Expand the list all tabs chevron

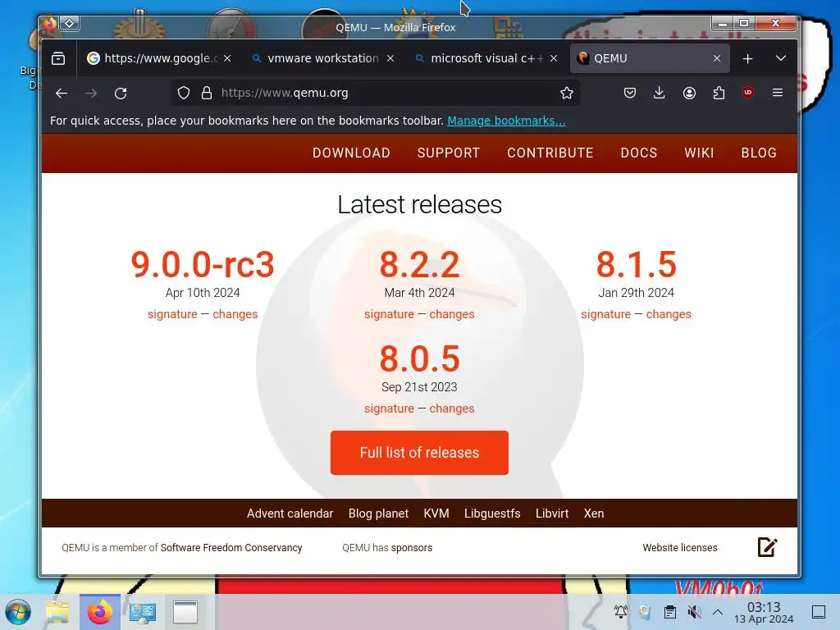[x=781, y=58]
